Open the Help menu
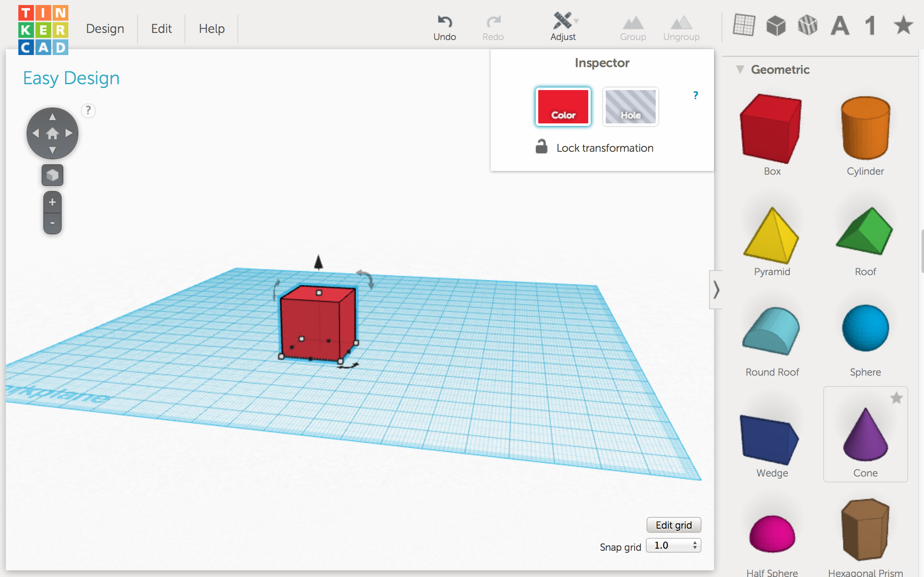The height and width of the screenshot is (577, 924). click(x=212, y=28)
